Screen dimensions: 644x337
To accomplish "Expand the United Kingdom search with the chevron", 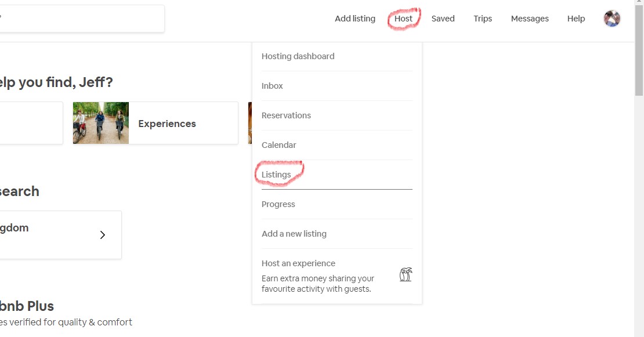I will [x=103, y=234].
